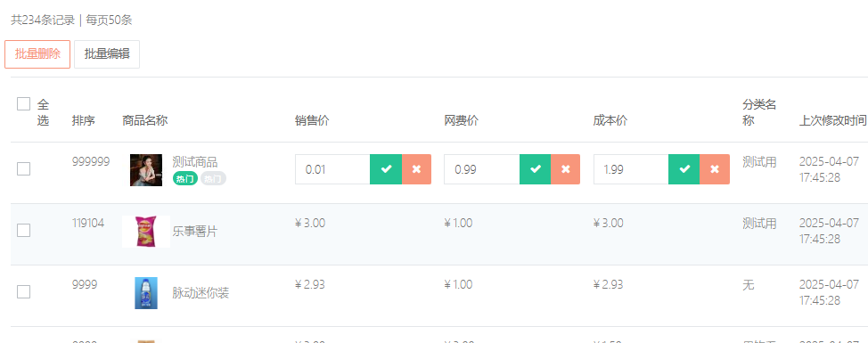
Task: Click category 无 in 脉动迷你装 row
Action: [749, 285]
